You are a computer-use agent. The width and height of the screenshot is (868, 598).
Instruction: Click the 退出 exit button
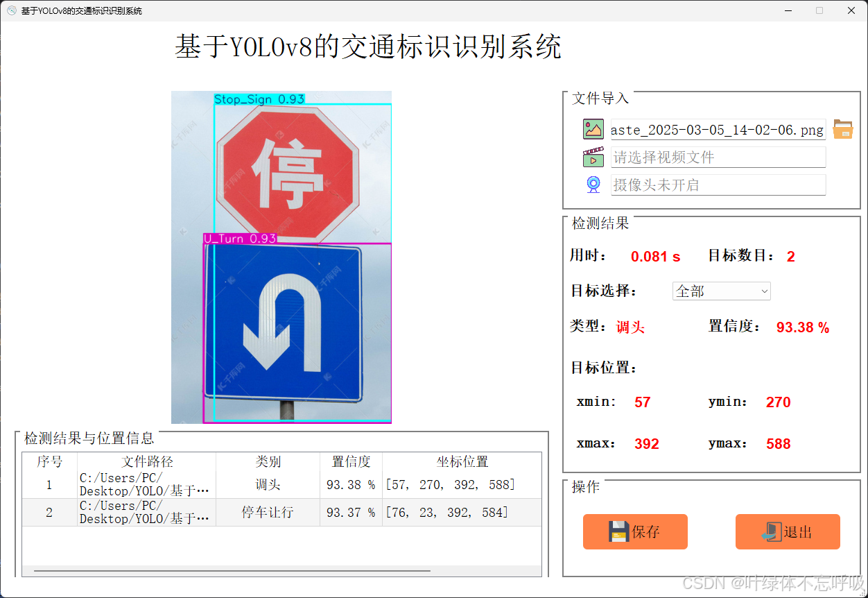[x=788, y=532]
